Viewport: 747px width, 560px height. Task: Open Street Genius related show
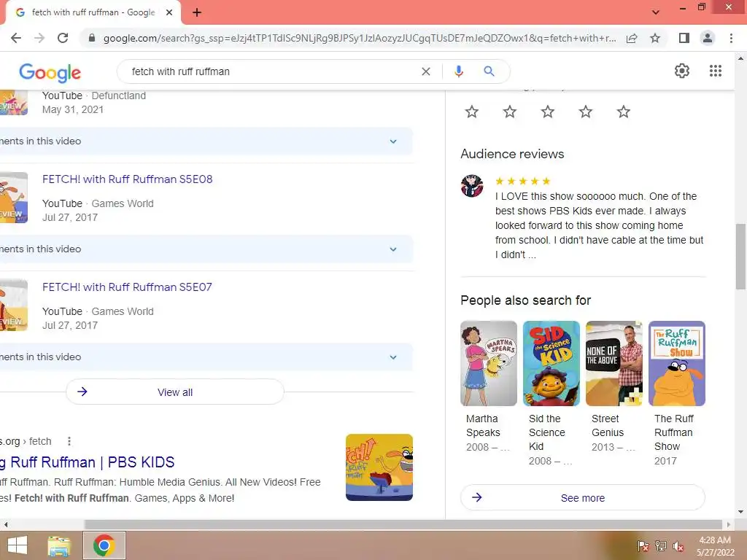point(614,386)
